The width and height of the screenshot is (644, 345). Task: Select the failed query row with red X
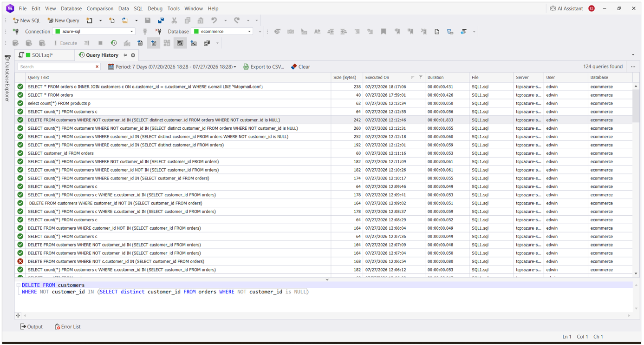(x=324, y=261)
